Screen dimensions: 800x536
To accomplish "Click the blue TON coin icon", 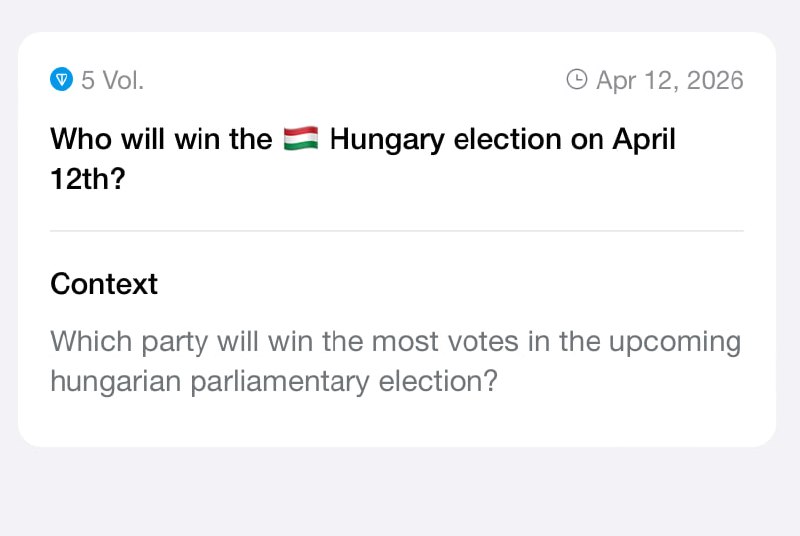I will pyautogui.click(x=62, y=80).
